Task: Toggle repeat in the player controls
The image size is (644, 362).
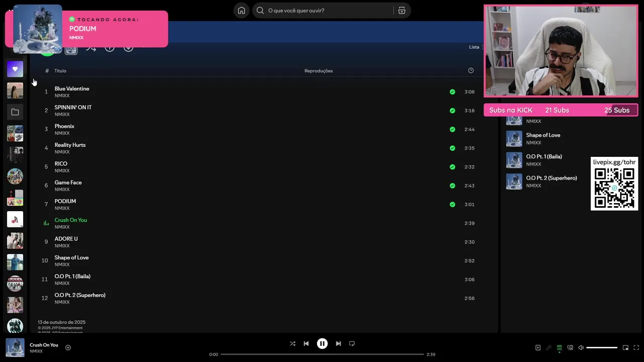Action: (352, 343)
